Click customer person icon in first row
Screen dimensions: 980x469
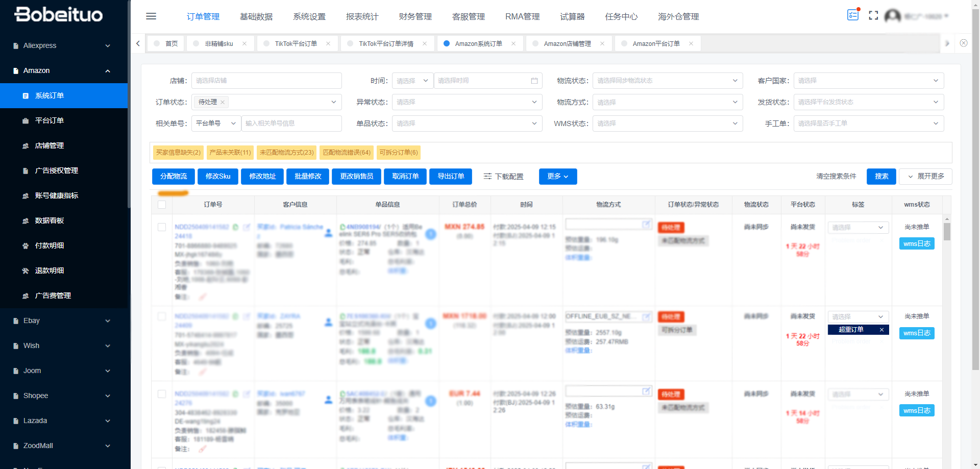329,233
